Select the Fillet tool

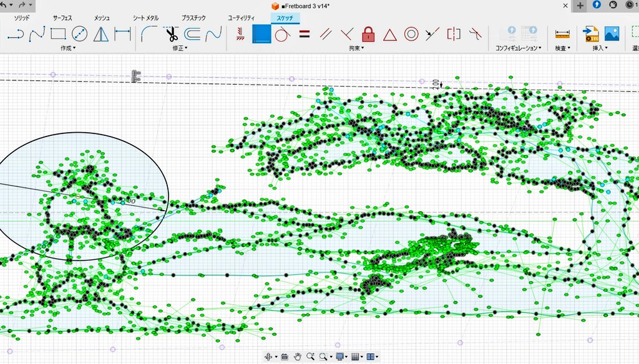(x=149, y=34)
